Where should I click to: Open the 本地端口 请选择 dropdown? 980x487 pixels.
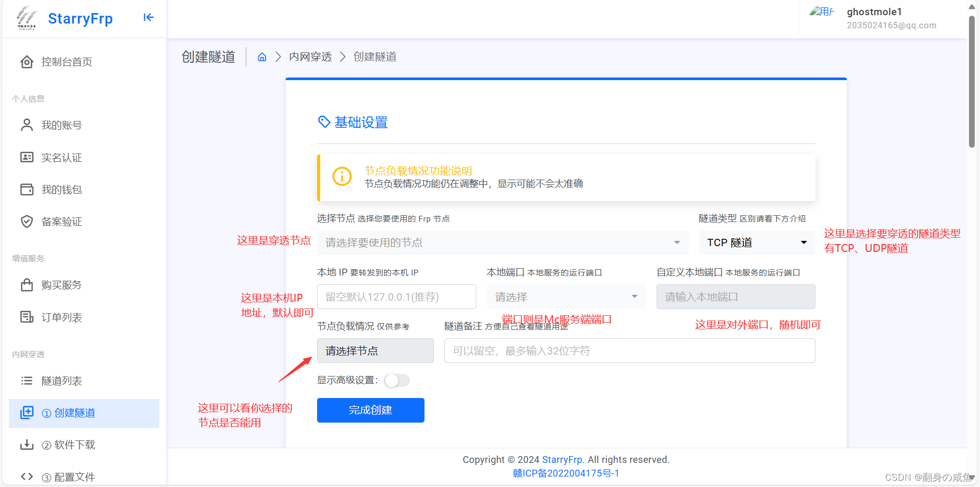566,297
